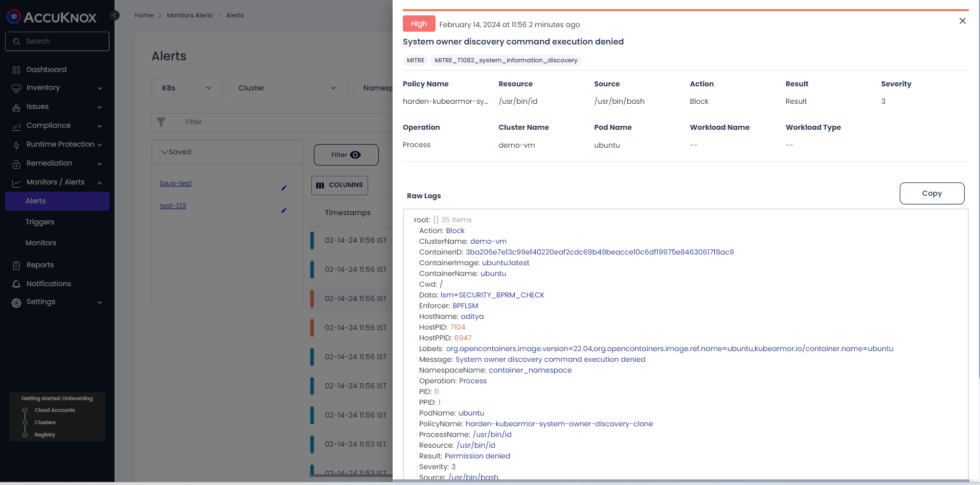The height and width of the screenshot is (485, 980).
Task: Open the Dashboard from the sidebar
Action: 46,70
